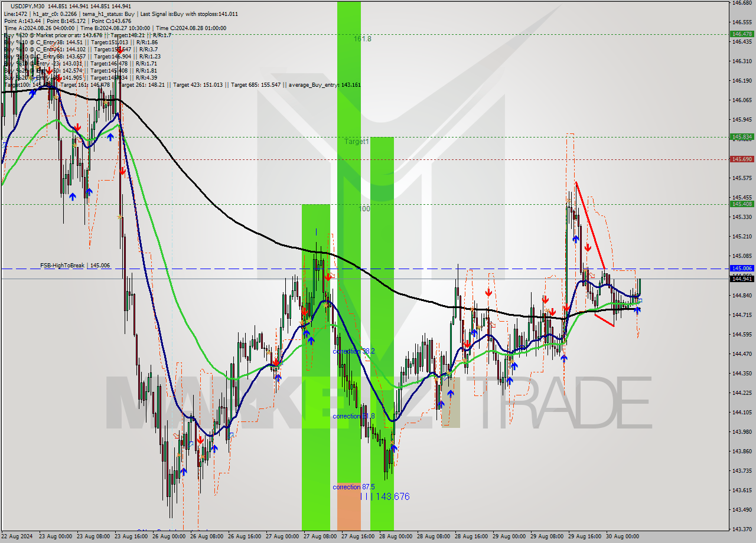Select the 26 Aug 16:00 time label
Image resolution: width=756 pixels, height=543 pixels.
coord(245,537)
